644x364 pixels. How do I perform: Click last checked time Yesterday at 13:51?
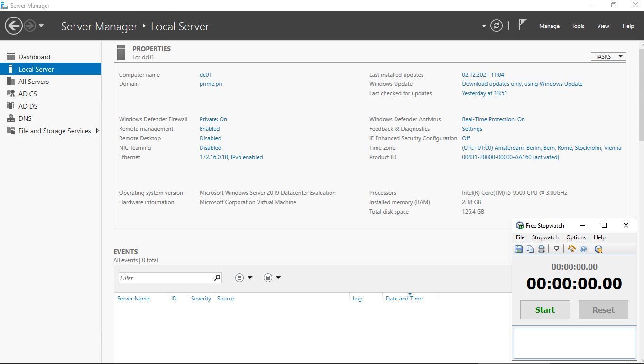coord(485,93)
